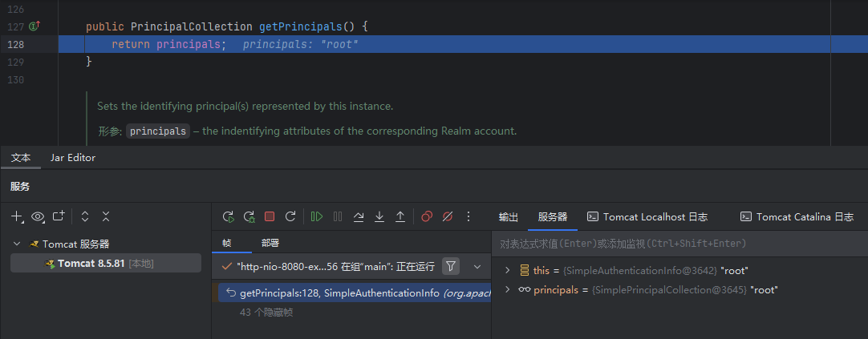The width and height of the screenshot is (868, 339).
Task: Select the getPrincipals:128 stack frame
Action: [x=353, y=293]
